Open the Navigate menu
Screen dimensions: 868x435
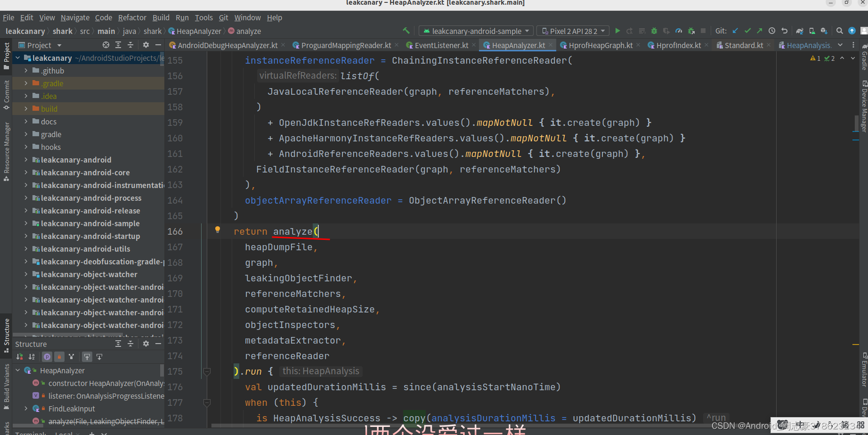[75, 17]
